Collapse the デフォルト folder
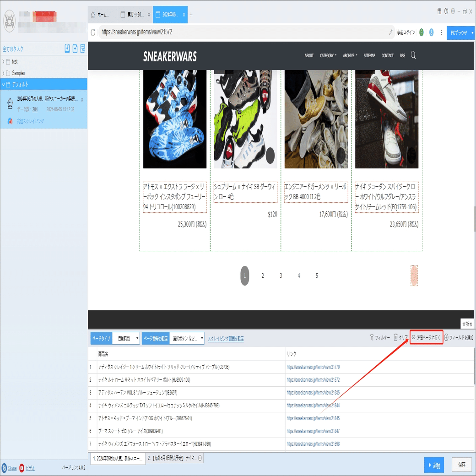 [3, 84]
